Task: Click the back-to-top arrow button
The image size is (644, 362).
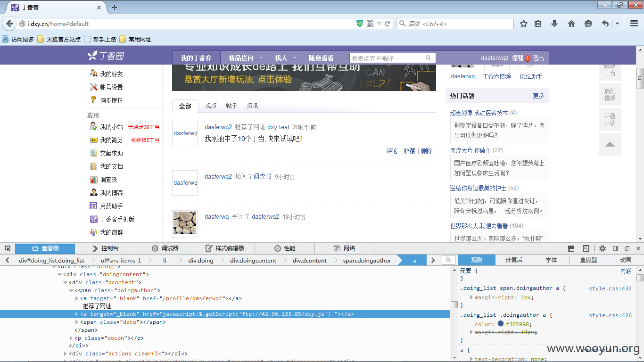Action: [x=610, y=144]
